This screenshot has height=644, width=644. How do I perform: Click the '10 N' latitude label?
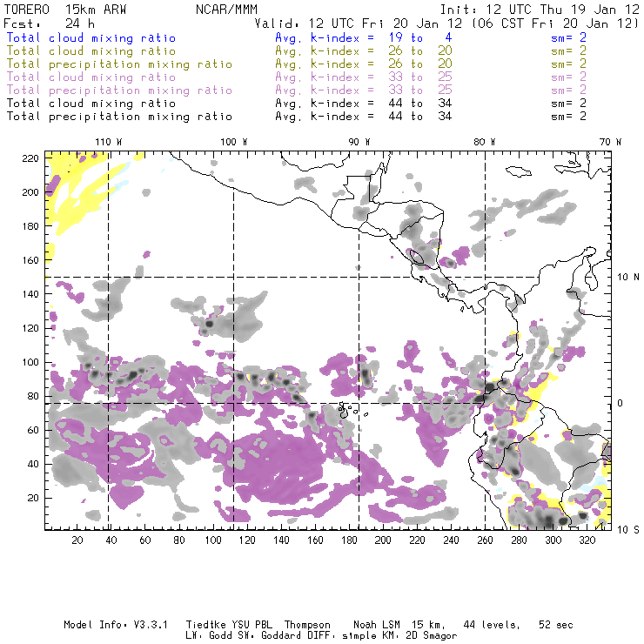point(628,278)
